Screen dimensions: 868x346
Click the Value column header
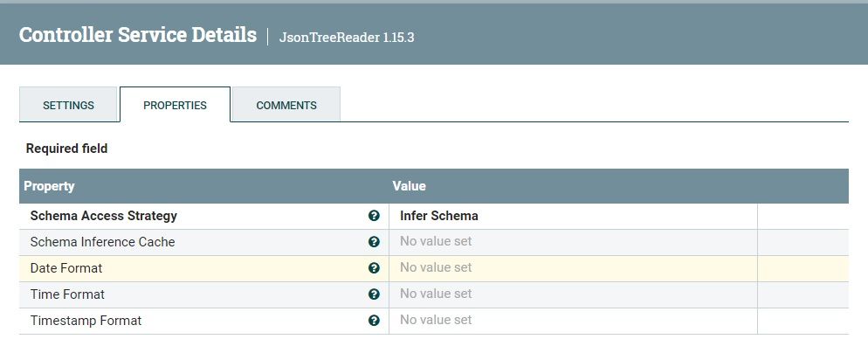click(409, 186)
